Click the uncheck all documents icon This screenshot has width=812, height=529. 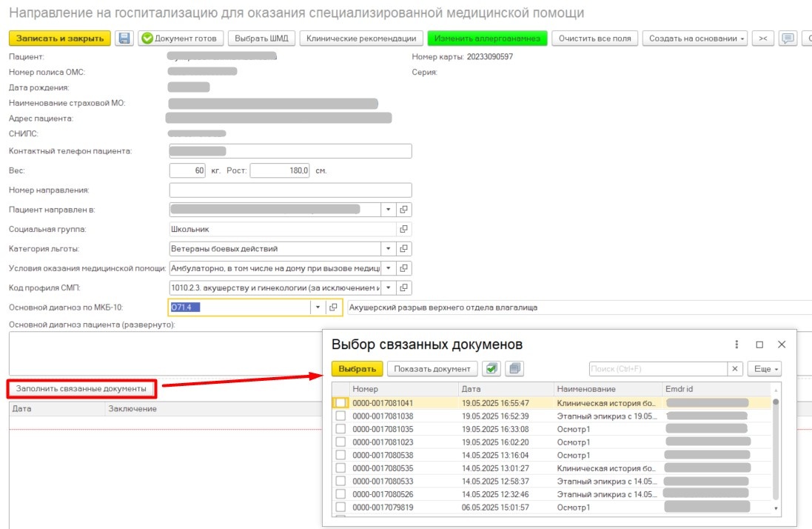515,368
